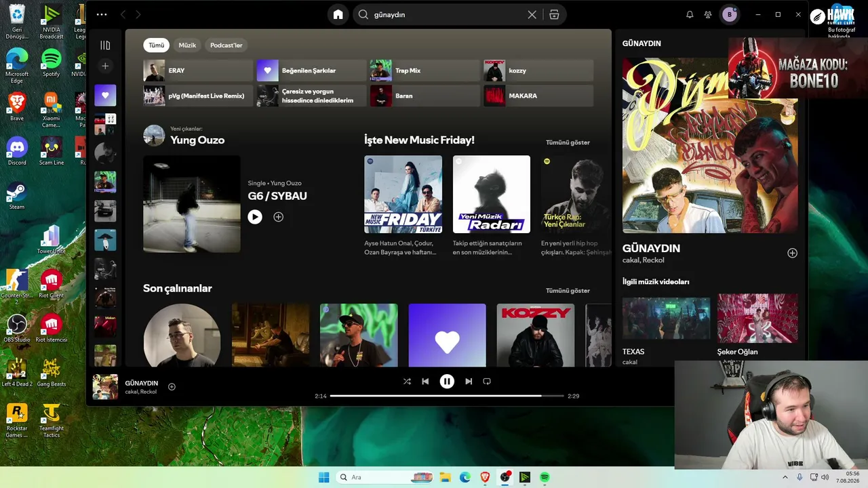Open the three-dots app menu

pos(102,14)
